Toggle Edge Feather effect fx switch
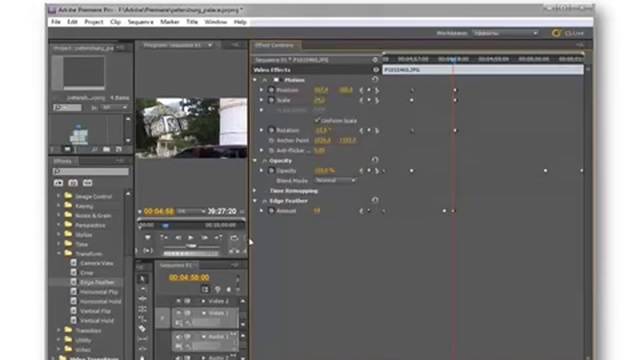Image resolution: width=640 pixels, height=360 pixels. [264, 201]
